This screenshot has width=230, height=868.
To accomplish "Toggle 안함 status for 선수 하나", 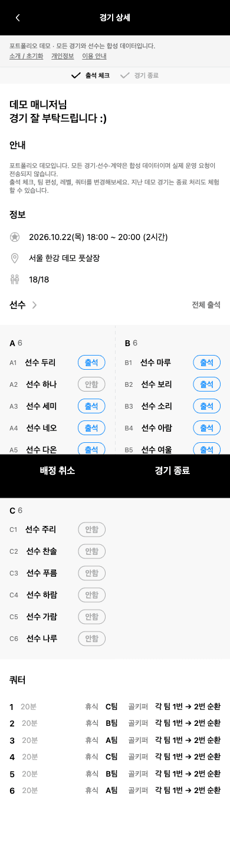I will coord(91,384).
